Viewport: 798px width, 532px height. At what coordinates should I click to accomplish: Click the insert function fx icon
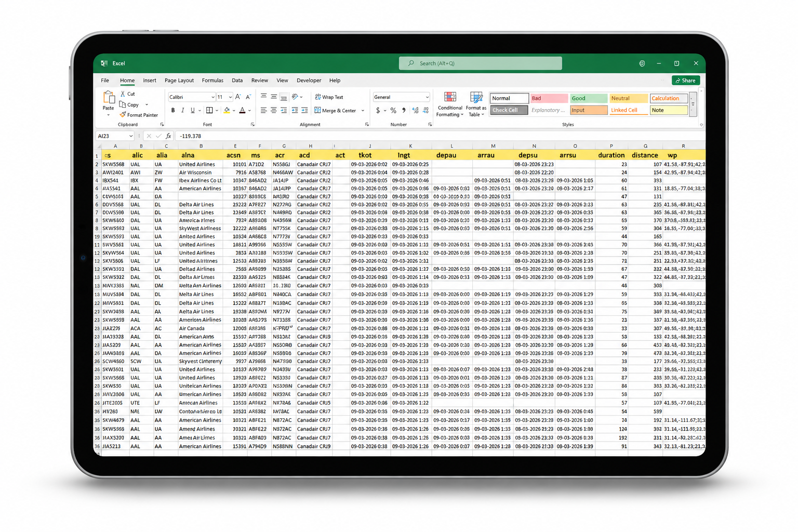coord(168,136)
